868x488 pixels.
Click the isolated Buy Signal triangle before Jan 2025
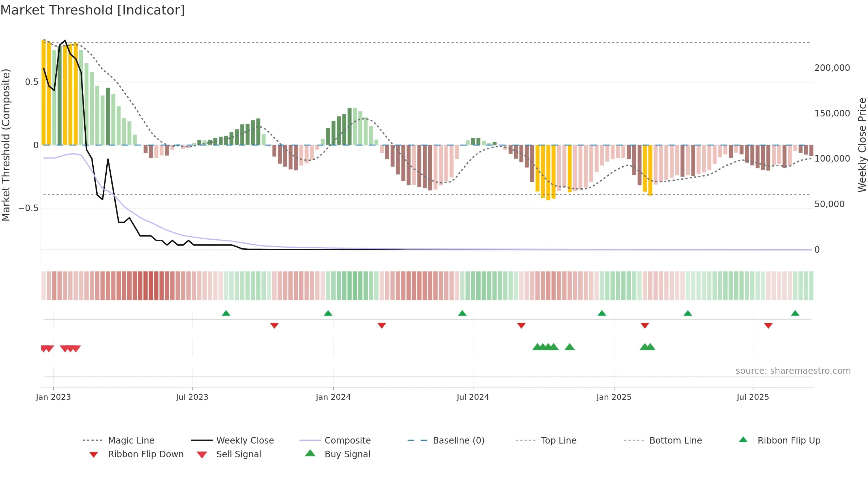pyautogui.click(x=570, y=347)
